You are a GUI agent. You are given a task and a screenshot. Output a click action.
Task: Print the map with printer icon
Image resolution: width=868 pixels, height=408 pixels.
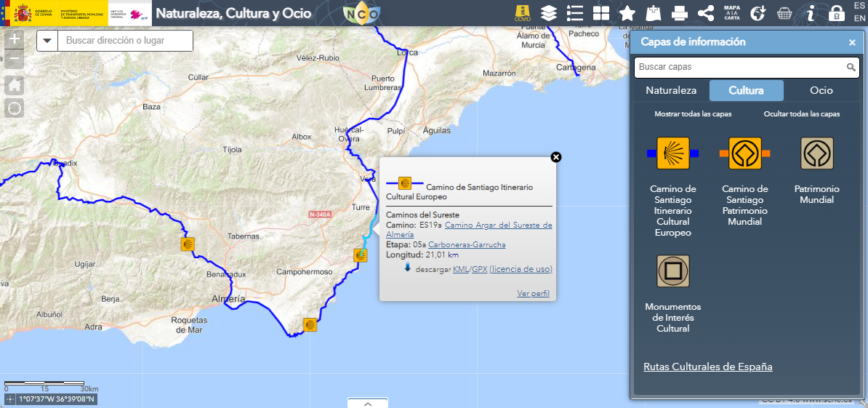click(680, 13)
